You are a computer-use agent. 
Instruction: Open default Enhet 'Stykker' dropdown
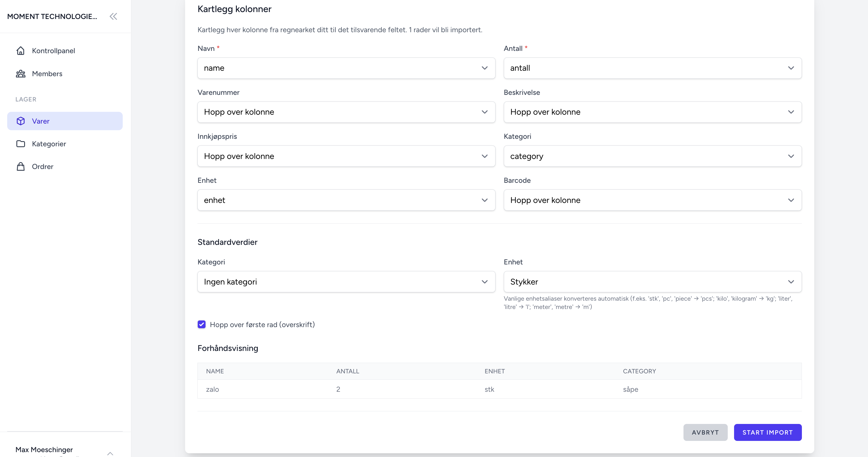tap(652, 282)
